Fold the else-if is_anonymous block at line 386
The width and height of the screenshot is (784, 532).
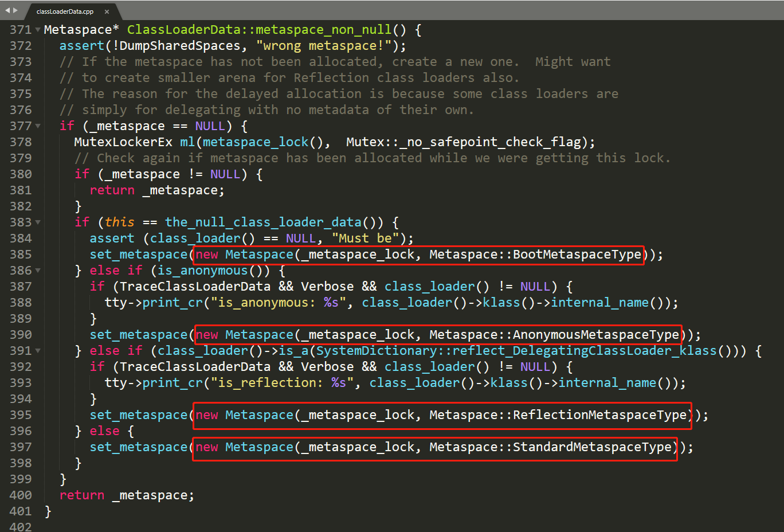(38, 271)
